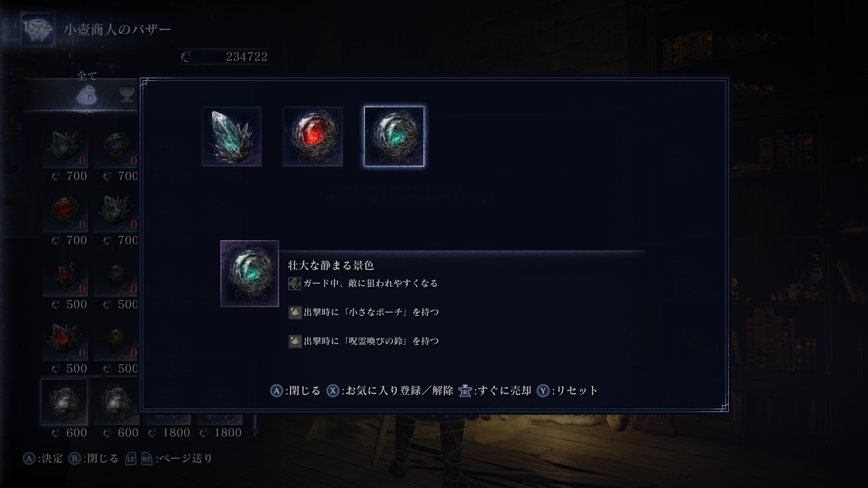Click the LT page back button
This screenshot has width=868, height=488.
(x=131, y=459)
